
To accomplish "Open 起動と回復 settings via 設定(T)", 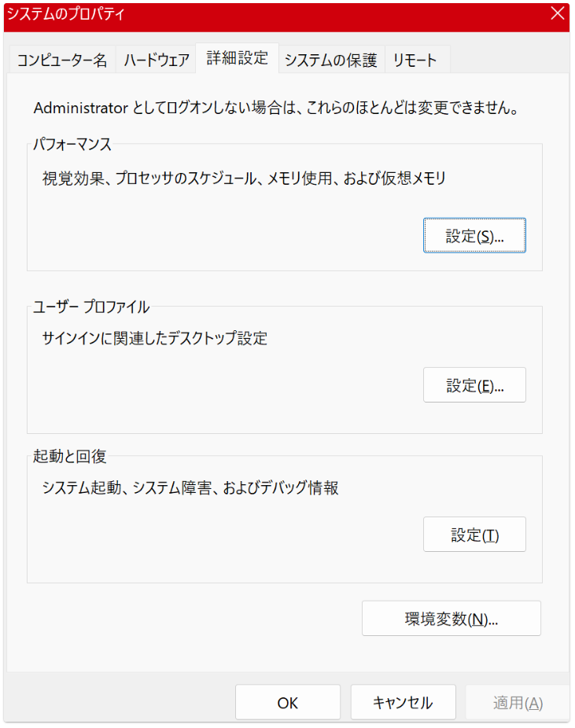I will [474, 535].
